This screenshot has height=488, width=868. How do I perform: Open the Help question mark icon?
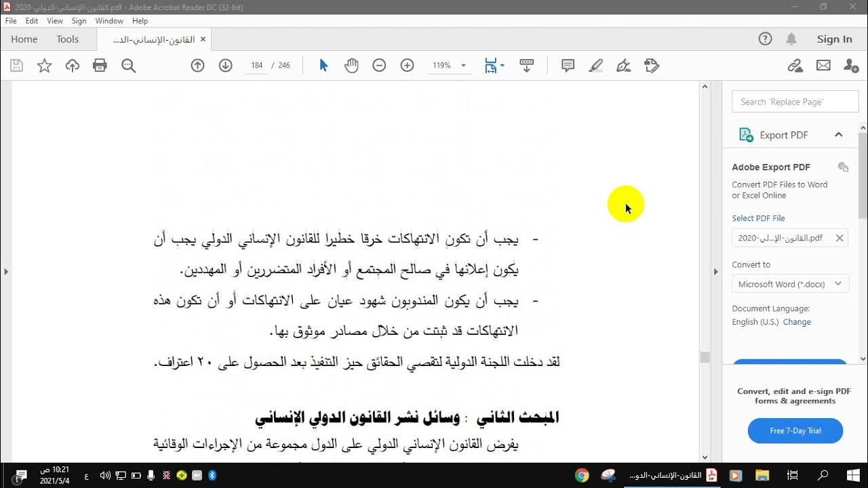(x=765, y=39)
